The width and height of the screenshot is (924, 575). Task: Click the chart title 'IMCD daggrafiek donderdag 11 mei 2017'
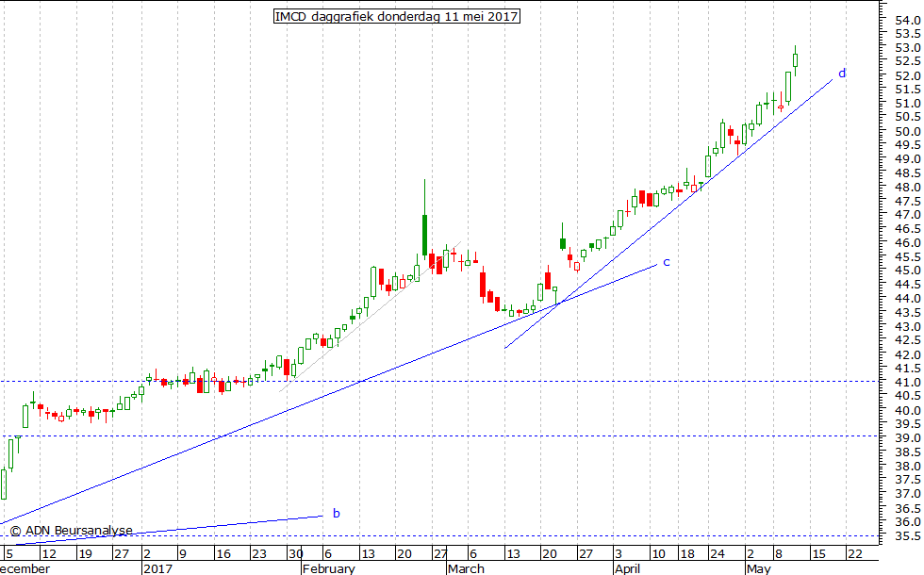click(x=397, y=17)
